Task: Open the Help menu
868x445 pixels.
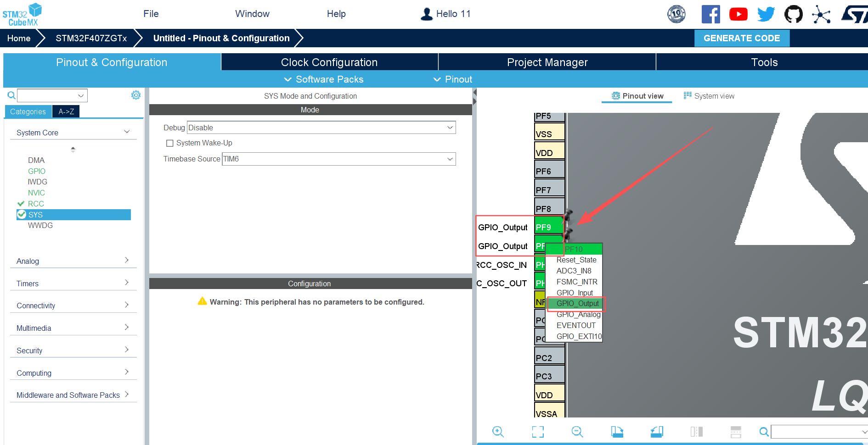Action: click(x=336, y=14)
